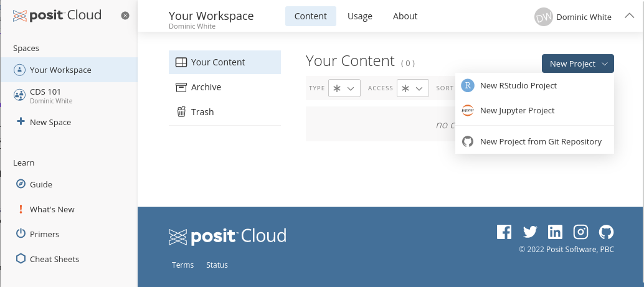Switch to the Usage tab

point(360,16)
